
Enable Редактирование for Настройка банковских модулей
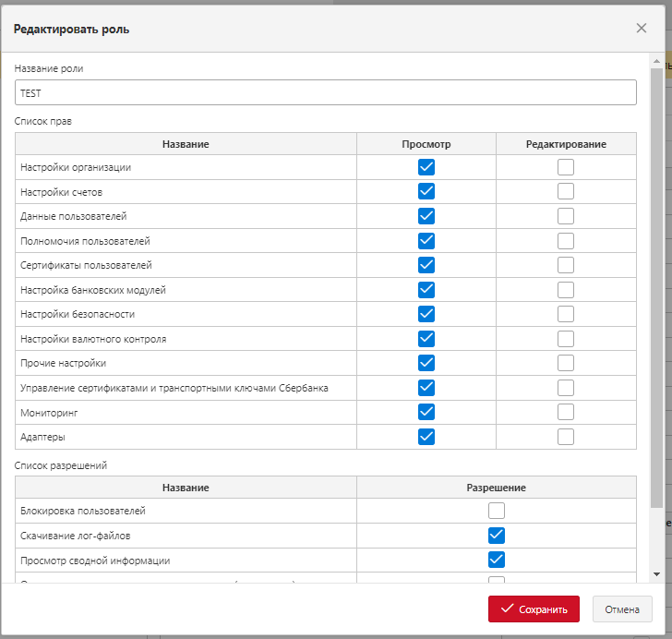point(566,290)
